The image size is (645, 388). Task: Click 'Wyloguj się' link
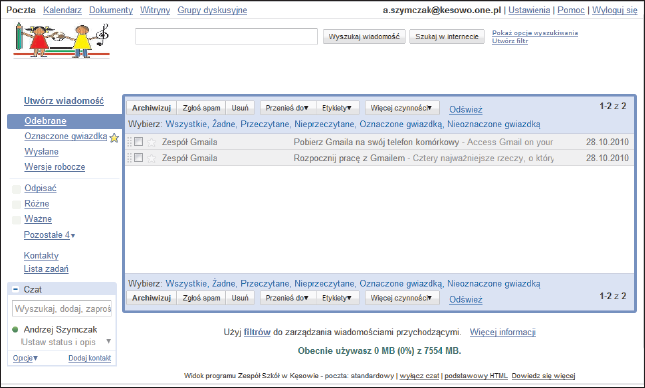tap(615, 10)
